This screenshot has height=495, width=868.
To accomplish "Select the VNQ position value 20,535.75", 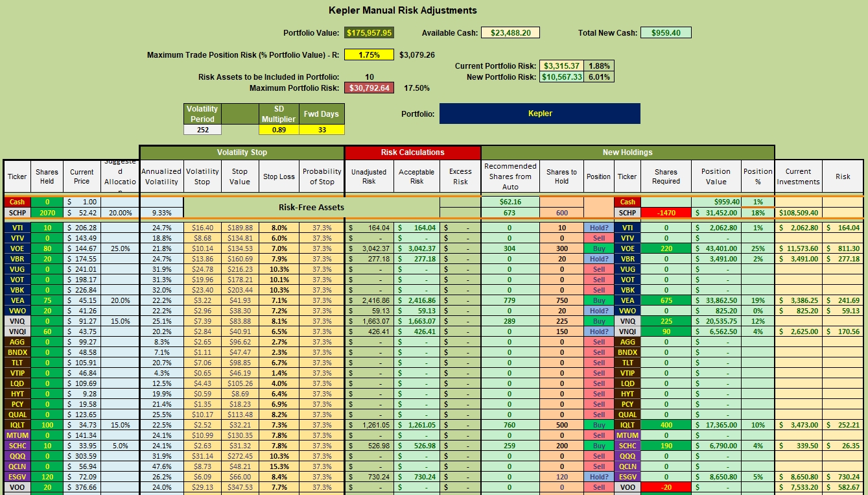I will pos(717,321).
